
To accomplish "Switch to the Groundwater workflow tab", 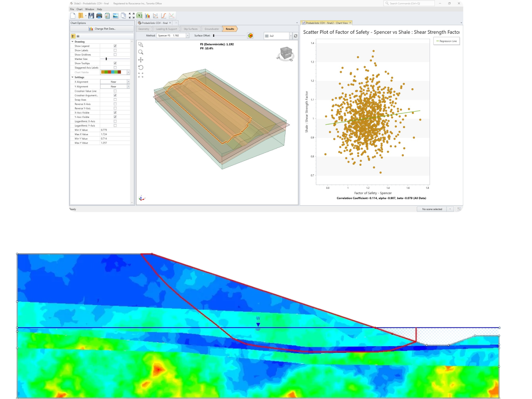I will (211, 29).
